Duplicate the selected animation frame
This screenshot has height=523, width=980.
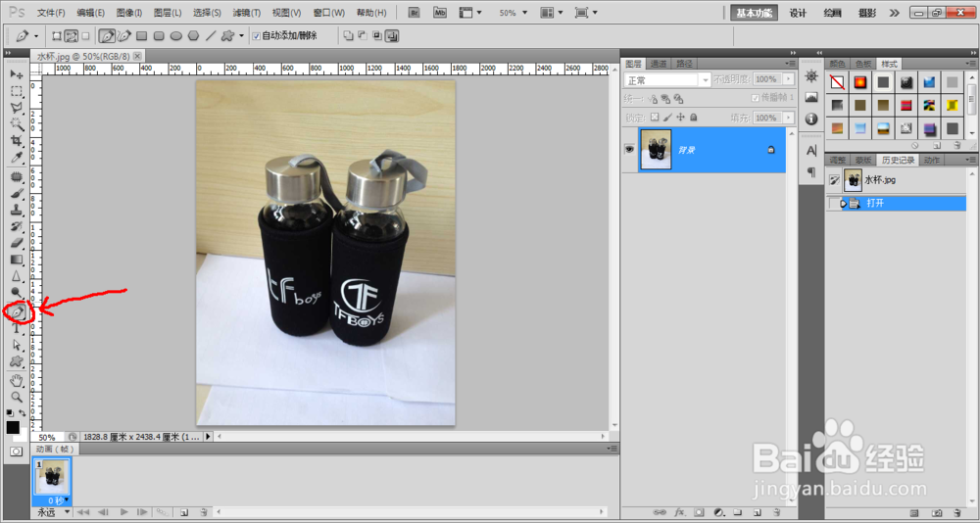coord(184,512)
